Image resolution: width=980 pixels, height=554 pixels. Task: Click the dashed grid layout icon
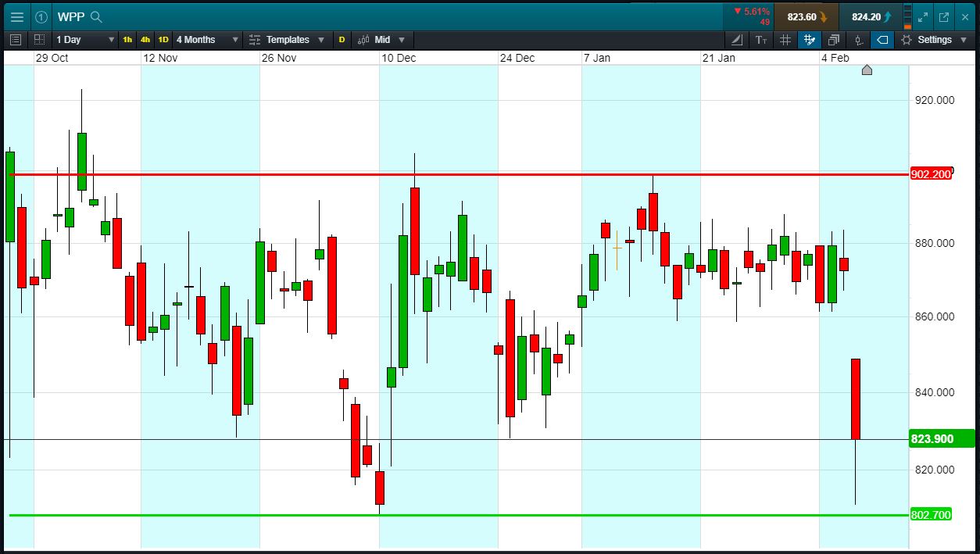(40, 39)
